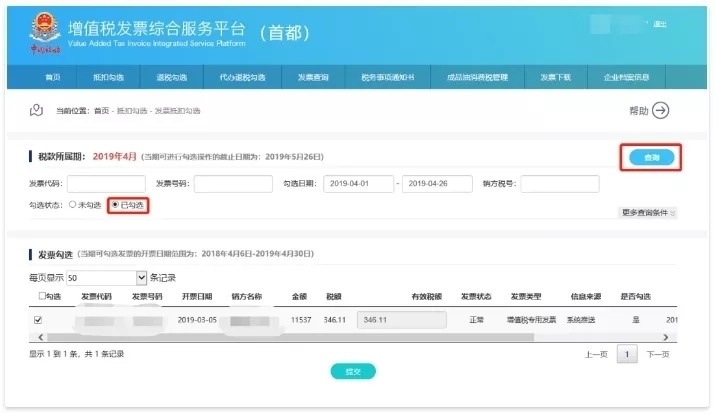Click the China Tax emblem logo
Screen dimensions: 716x414
coord(44,32)
